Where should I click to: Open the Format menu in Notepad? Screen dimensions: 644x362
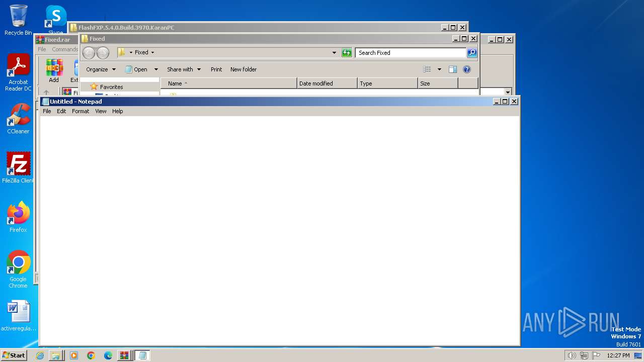(x=80, y=111)
